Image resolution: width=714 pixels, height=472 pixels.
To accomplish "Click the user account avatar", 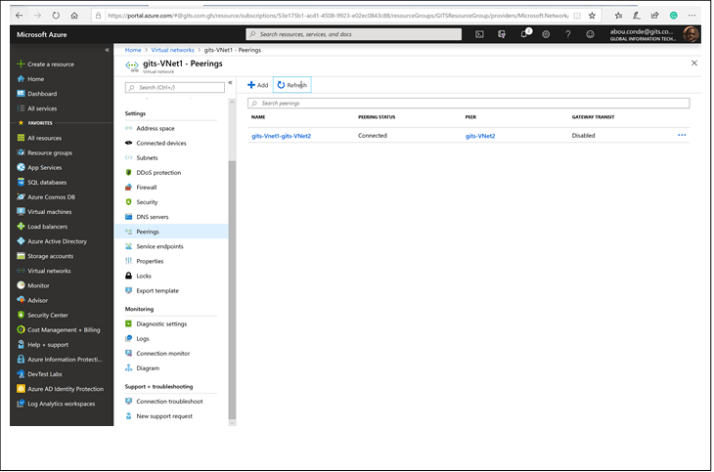I will (691, 34).
